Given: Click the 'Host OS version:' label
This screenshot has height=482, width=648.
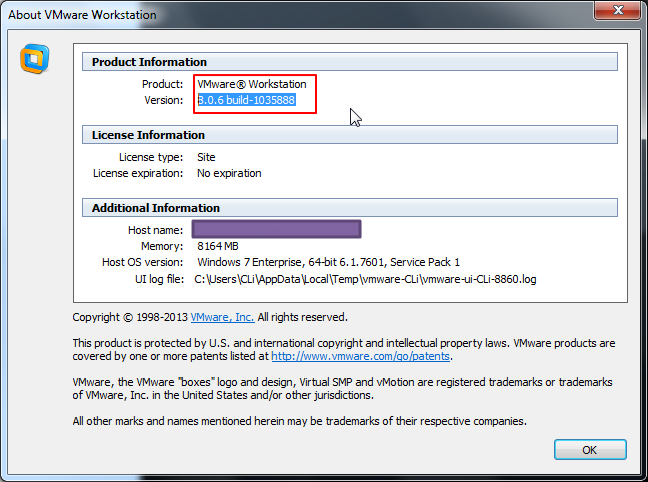Looking at the screenshot, I should pyautogui.click(x=143, y=262).
